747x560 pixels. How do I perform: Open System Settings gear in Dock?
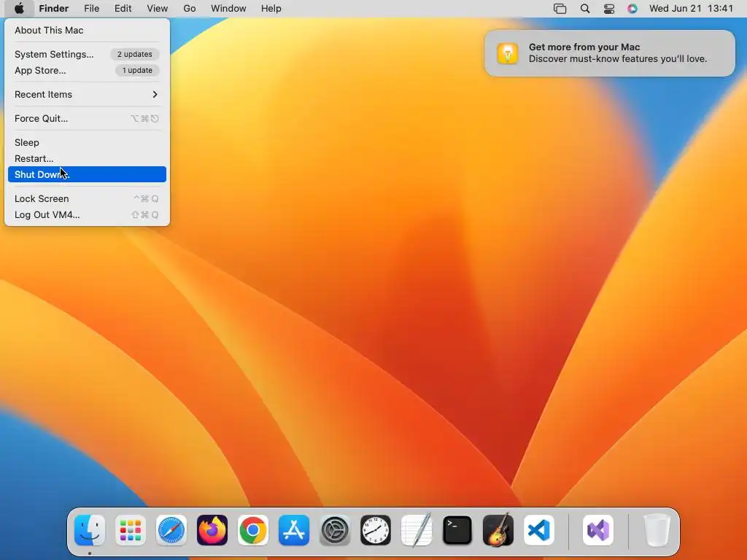point(335,530)
